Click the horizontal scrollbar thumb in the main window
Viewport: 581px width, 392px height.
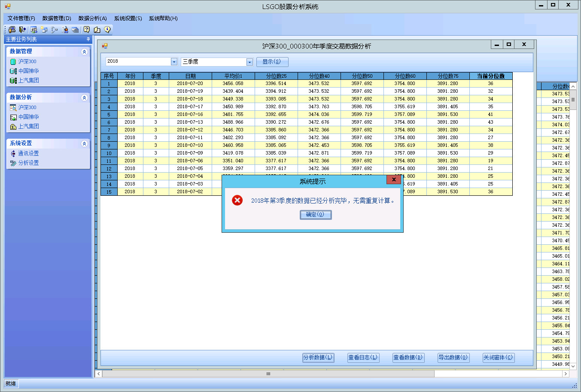coord(268,374)
